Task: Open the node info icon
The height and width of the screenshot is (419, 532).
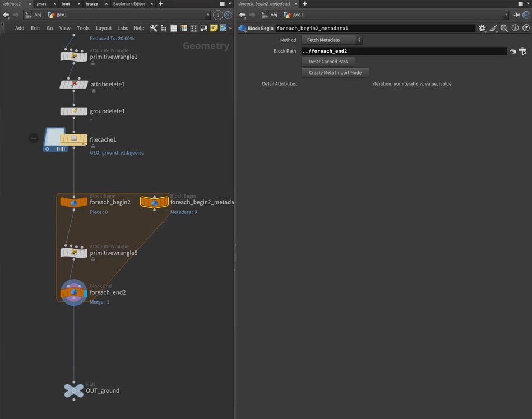Action: click(515, 28)
